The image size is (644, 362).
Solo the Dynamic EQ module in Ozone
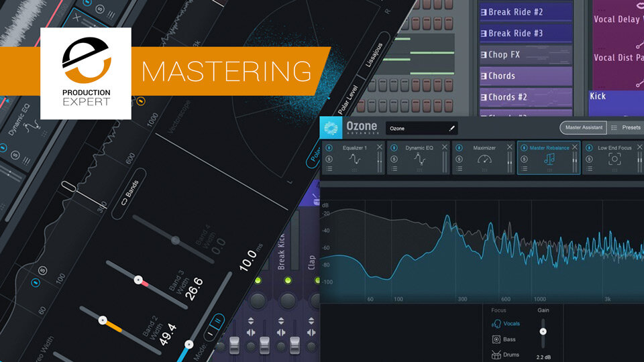tap(394, 160)
